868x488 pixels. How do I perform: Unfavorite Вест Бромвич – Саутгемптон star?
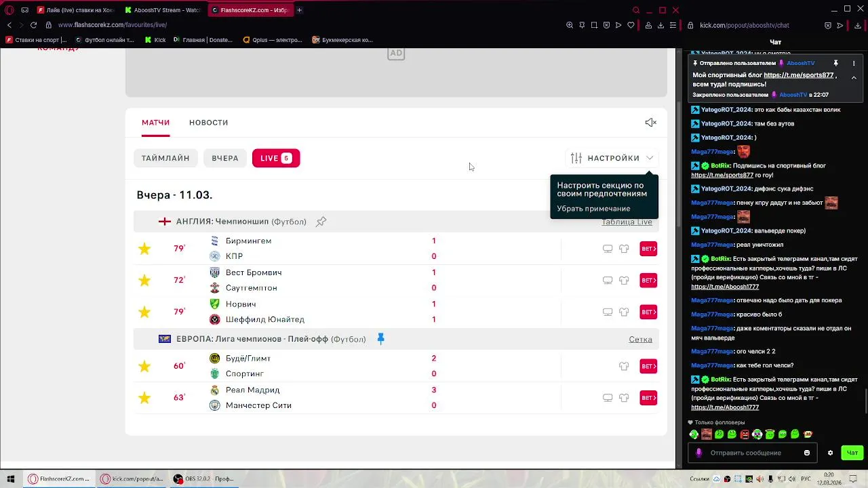coord(144,280)
